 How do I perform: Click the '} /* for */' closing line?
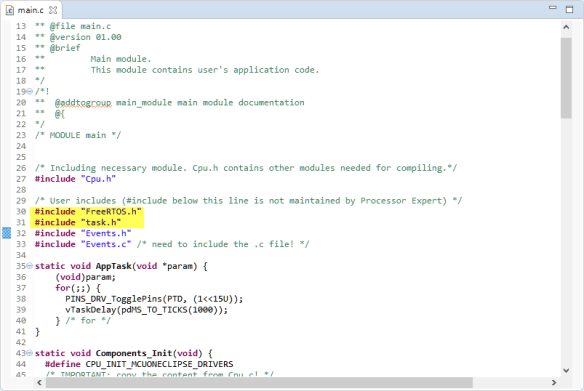83,321
